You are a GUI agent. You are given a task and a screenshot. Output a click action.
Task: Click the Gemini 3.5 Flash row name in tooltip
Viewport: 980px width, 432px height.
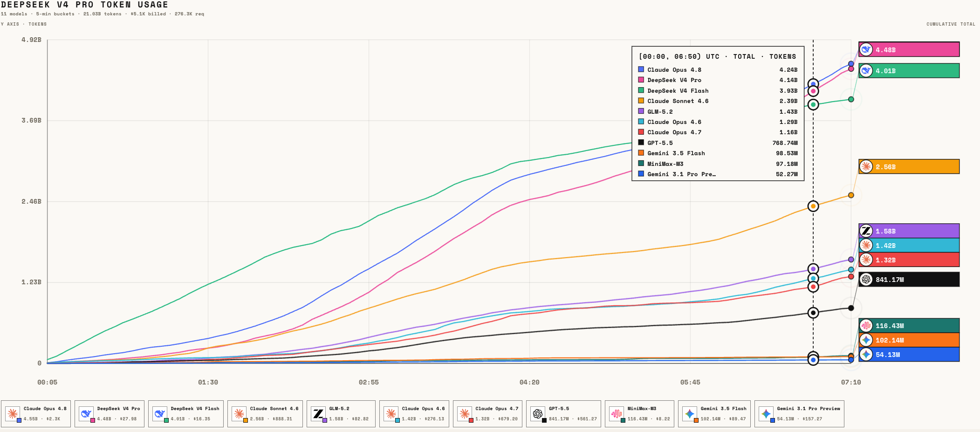coord(676,153)
